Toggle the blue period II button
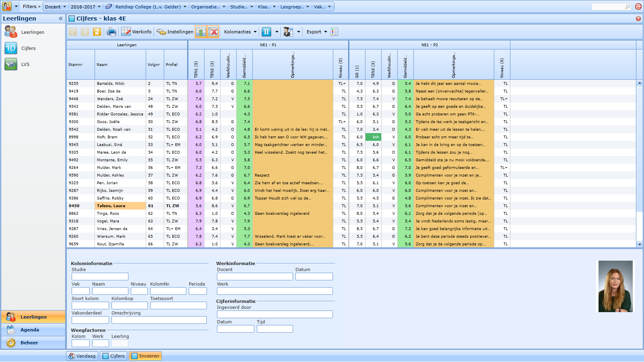The height and width of the screenshot is (362, 644). [x=266, y=32]
